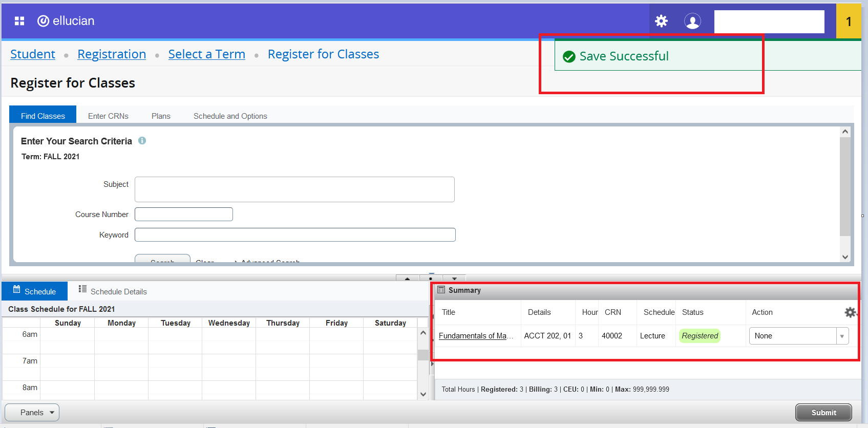
Task: Switch to the Schedule Details tab
Action: pyautogui.click(x=113, y=291)
